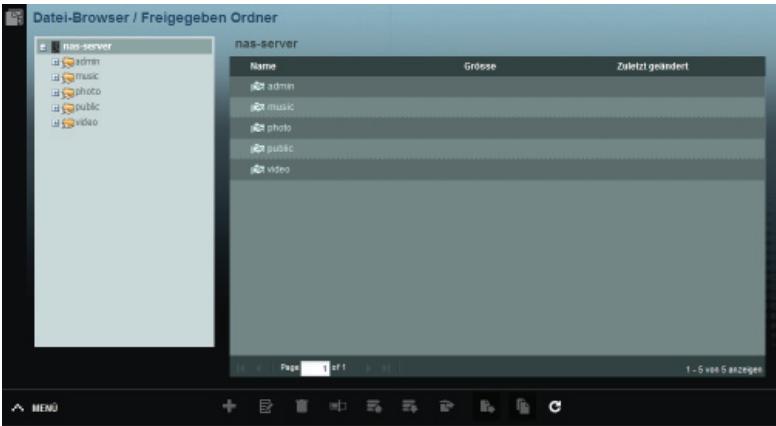The width and height of the screenshot is (776, 426).
Task: Click the list-with-down-arrow icon in toolbar
Action: [410, 407]
